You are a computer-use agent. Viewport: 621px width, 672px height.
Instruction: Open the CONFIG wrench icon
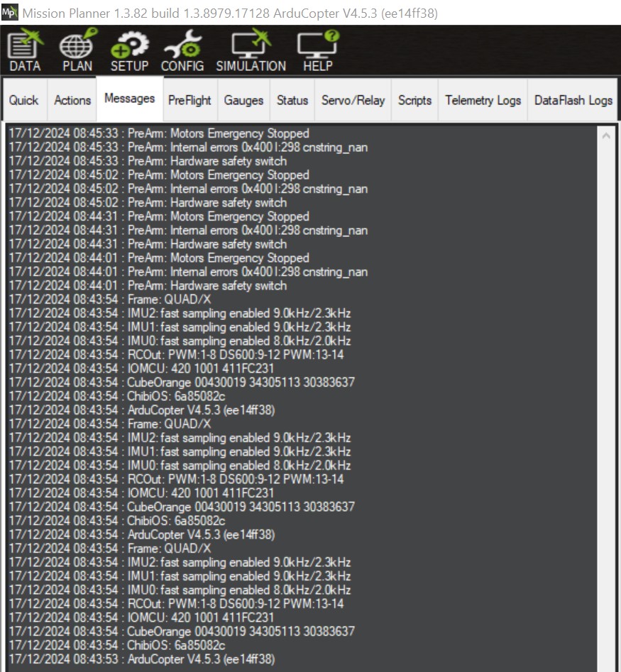point(182,50)
